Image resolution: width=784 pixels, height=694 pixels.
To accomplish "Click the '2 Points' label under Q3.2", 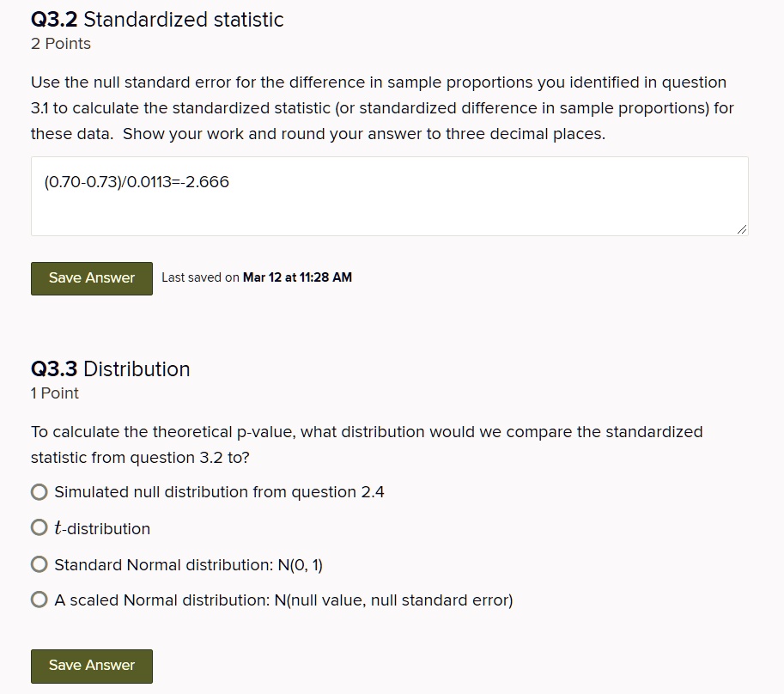I will tap(60, 43).
